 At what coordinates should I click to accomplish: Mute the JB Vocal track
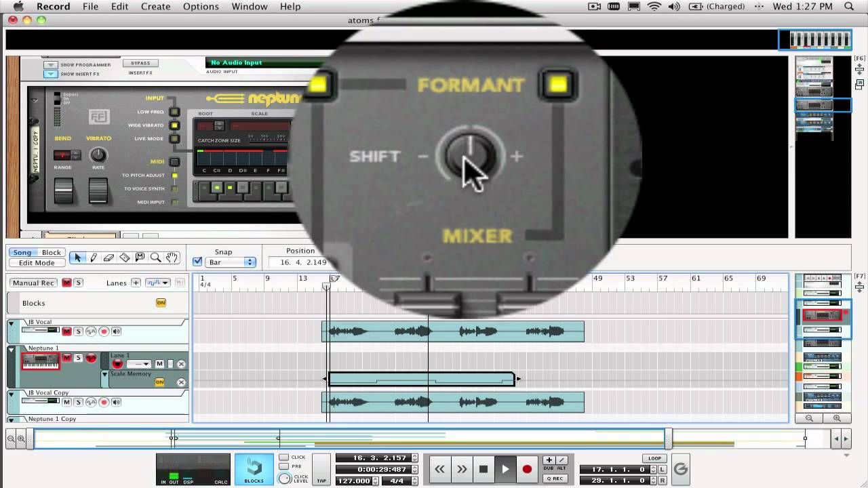(66, 331)
